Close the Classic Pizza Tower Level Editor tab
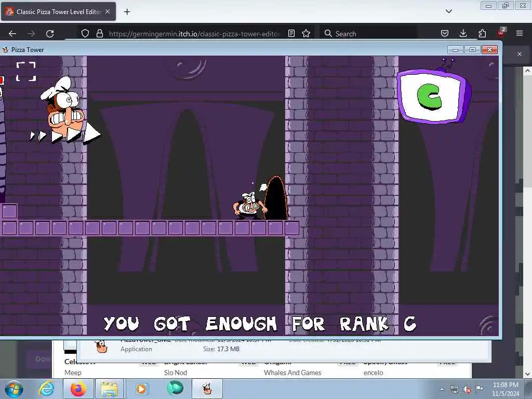 (x=108, y=11)
